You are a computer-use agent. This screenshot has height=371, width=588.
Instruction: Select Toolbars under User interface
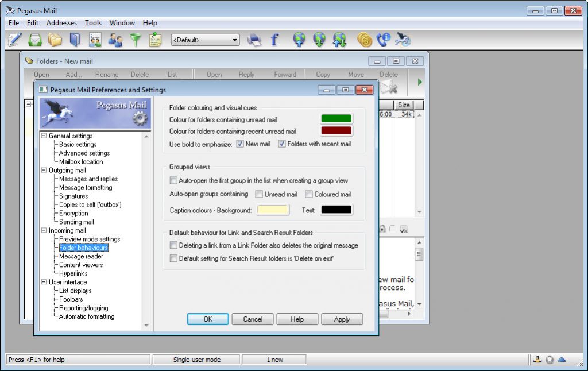click(x=71, y=299)
